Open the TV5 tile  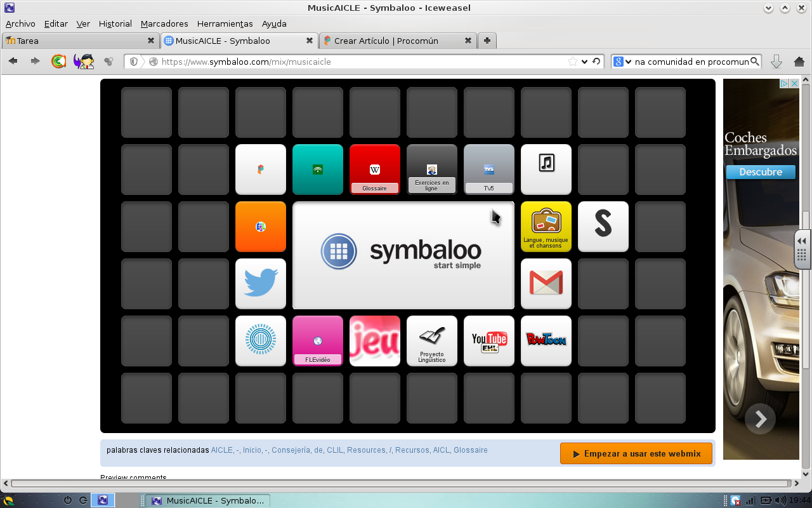pos(488,169)
